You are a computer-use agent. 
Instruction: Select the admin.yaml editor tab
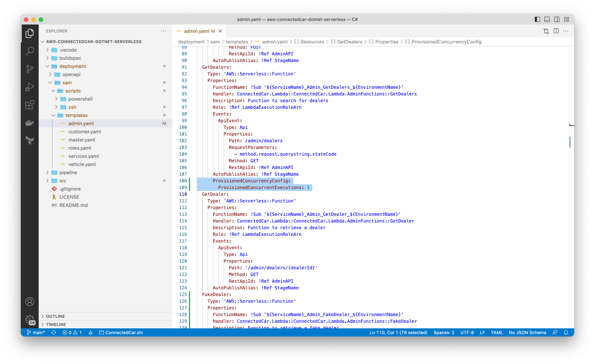[196, 31]
